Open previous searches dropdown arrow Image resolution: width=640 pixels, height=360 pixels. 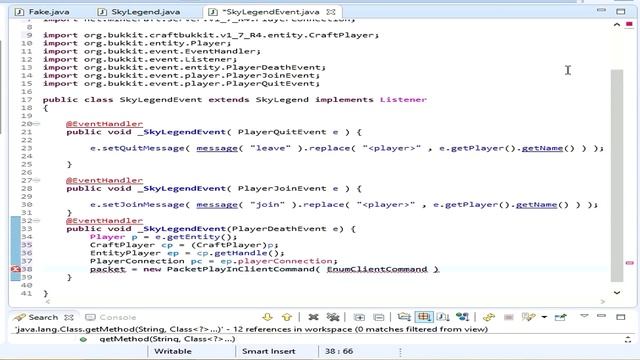tap(544, 317)
